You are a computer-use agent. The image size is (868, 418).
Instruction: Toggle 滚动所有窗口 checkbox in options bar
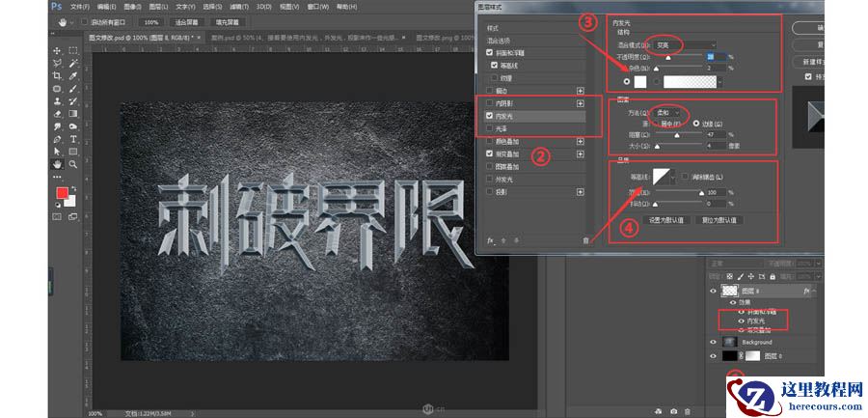85,22
